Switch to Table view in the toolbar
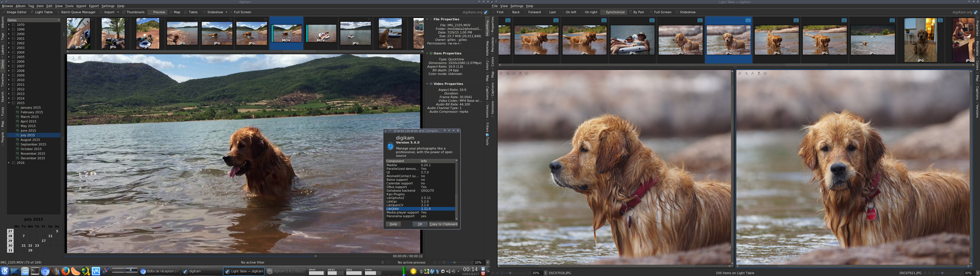The width and height of the screenshot is (980, 276). coord(191,12)
